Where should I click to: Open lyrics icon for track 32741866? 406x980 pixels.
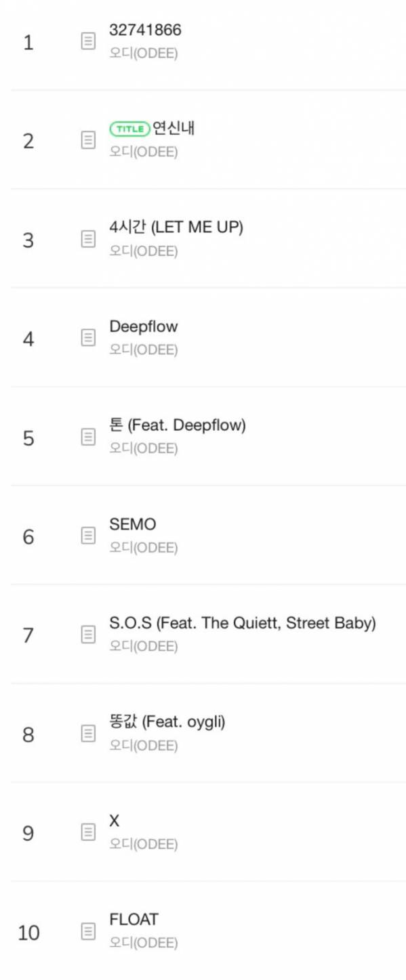click(x=88, y=42)
